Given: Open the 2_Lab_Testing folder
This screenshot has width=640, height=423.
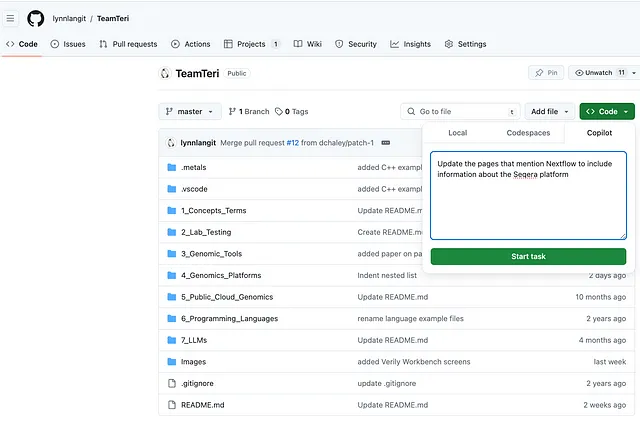Looking at the screenshot, I should (206, 232).
